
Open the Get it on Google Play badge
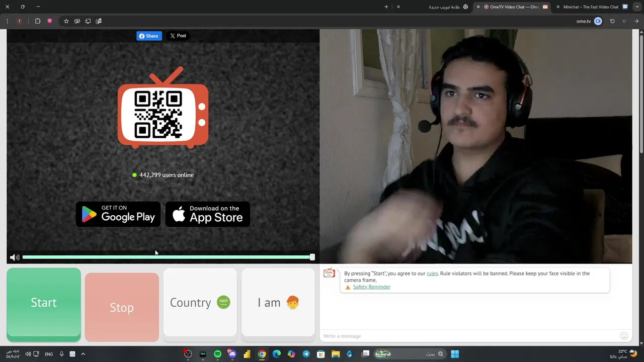click(x=118, y=214)
